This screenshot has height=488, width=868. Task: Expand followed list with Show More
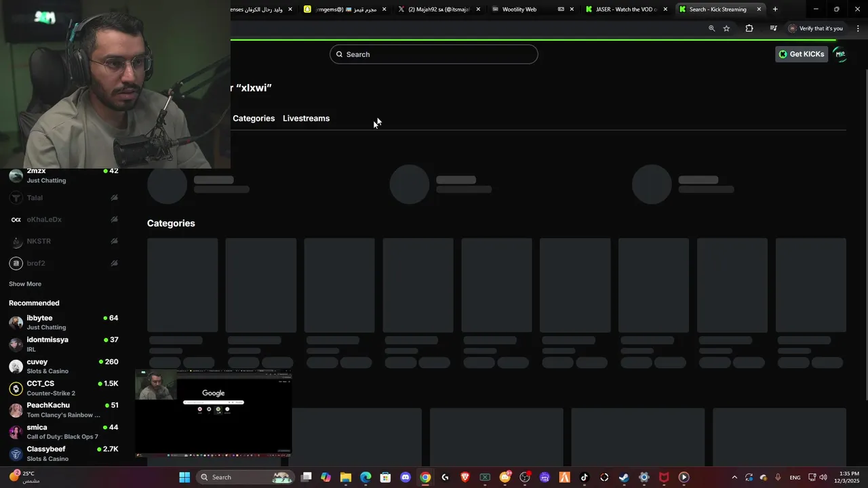pyautogui.click(x=25, y=284)
